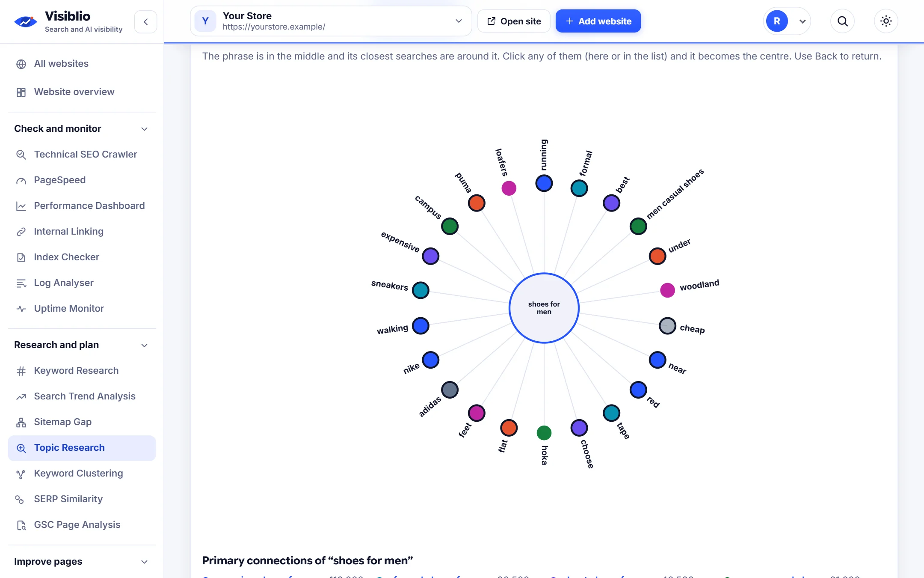Screen dimensions: 924x578
Task: Click the central shoes for men node
Action: (544, 308)
